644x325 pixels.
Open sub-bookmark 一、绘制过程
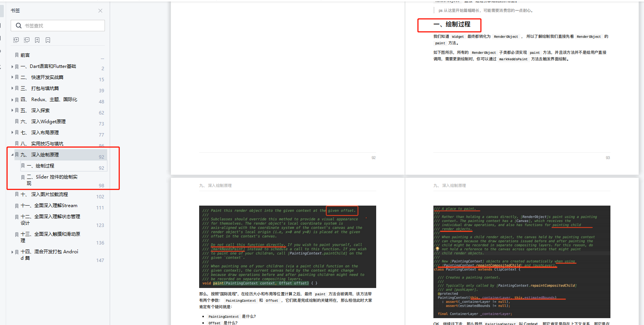pyautogui.click(x=40, y=166)
